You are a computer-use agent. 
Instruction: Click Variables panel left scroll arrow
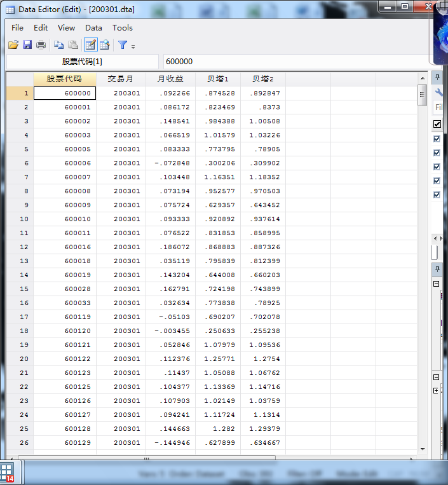(x=435, y=238)
